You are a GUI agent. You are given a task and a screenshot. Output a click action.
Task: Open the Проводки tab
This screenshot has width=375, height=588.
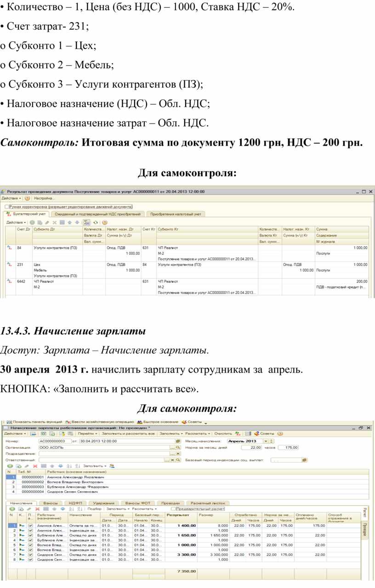tap(170, 503)
